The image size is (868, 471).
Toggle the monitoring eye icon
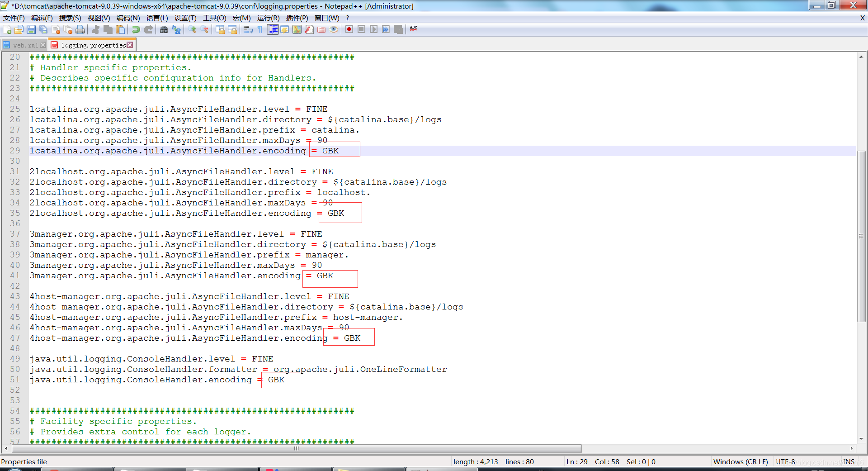(x=334, y=30)
